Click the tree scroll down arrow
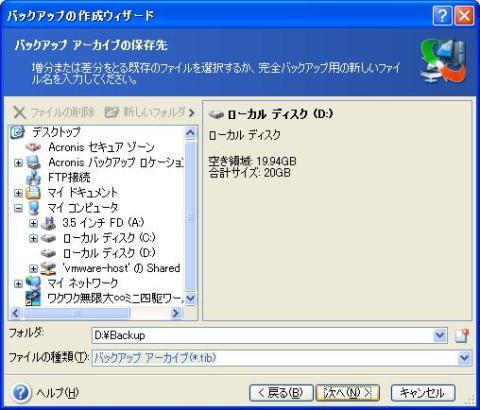The width and height of the screenshot is (480, 410). pyautogui.click(x=190, y=298)
